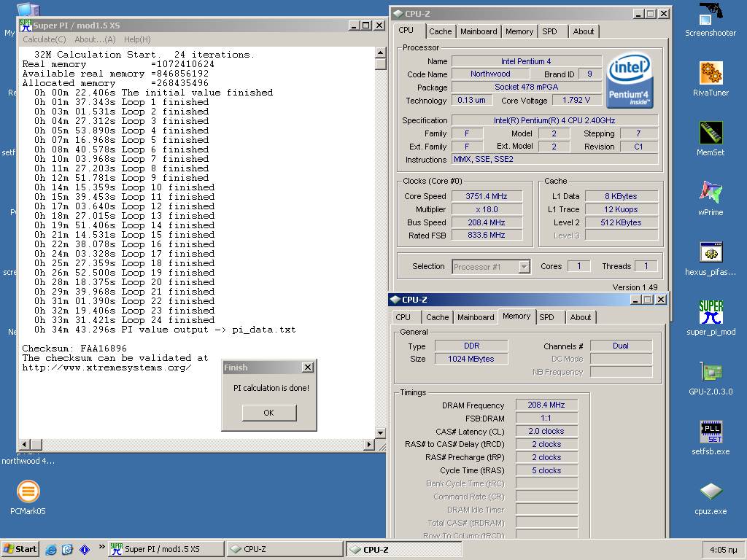The image size is (747, 560).
Task: Minimize the Super PI window
Action: (x=354, y=26)
